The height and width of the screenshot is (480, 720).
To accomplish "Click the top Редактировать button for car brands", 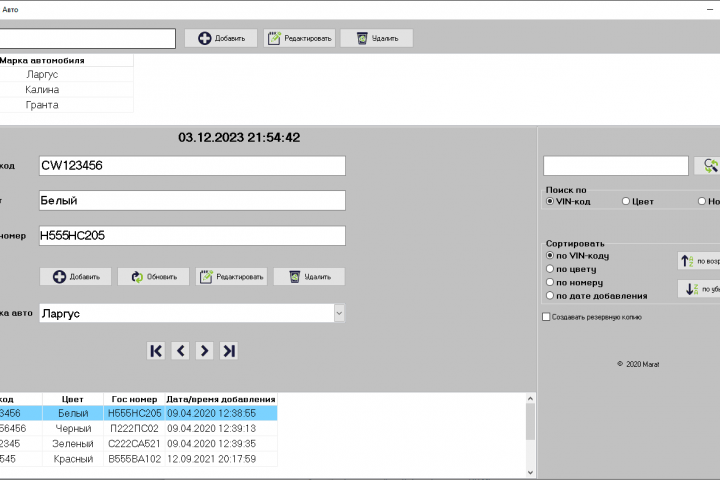I will pyautogui.click(x=299, y=38).
